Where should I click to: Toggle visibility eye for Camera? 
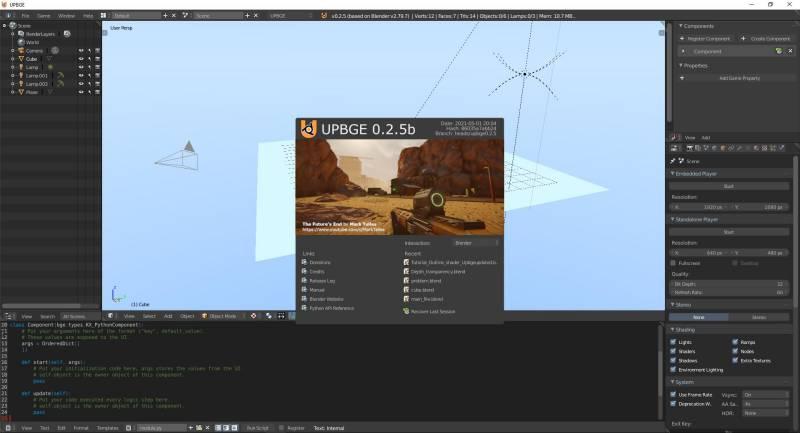[81, 50]
